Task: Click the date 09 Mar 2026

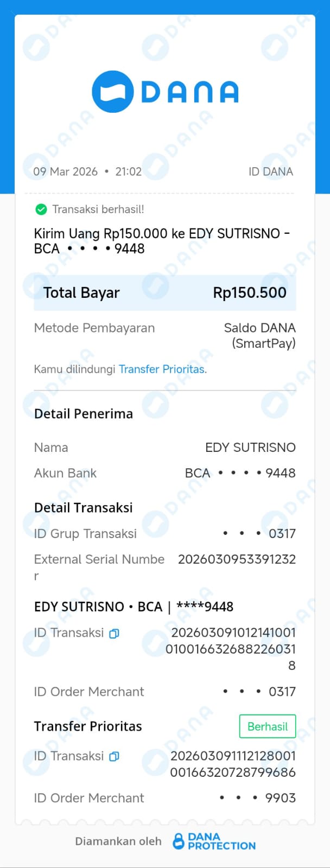Action: [66, 172]
